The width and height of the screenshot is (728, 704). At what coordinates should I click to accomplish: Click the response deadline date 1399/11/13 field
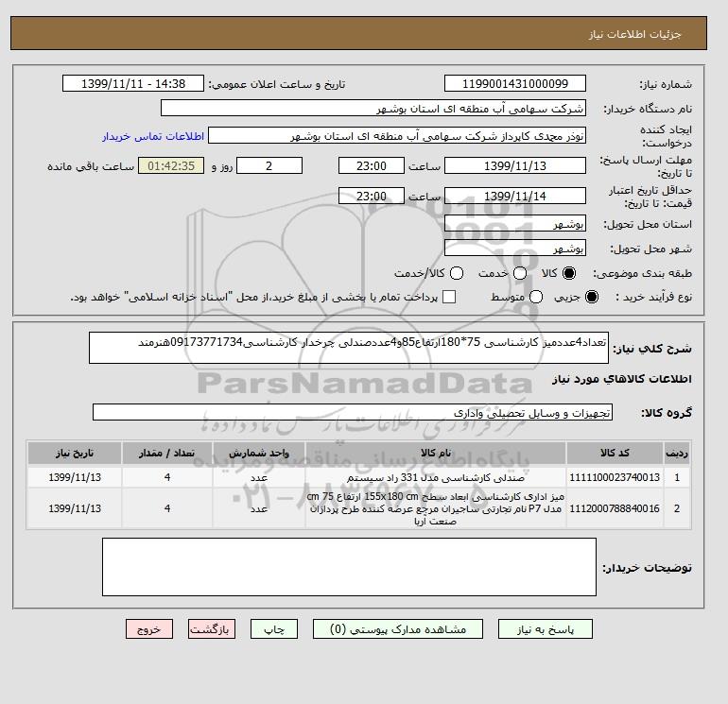[515, 165]
